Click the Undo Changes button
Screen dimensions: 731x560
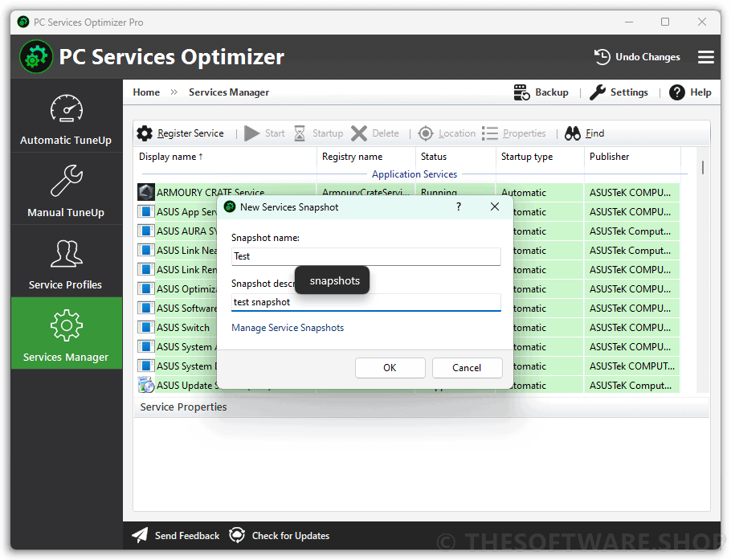click(x=637, y=57)
